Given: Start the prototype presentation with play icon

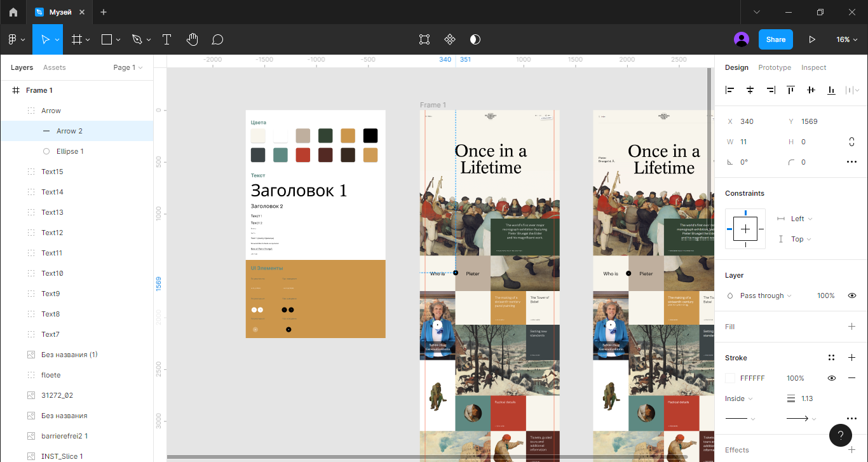Looking at the screenshot, I should click(x=812, y=39).
